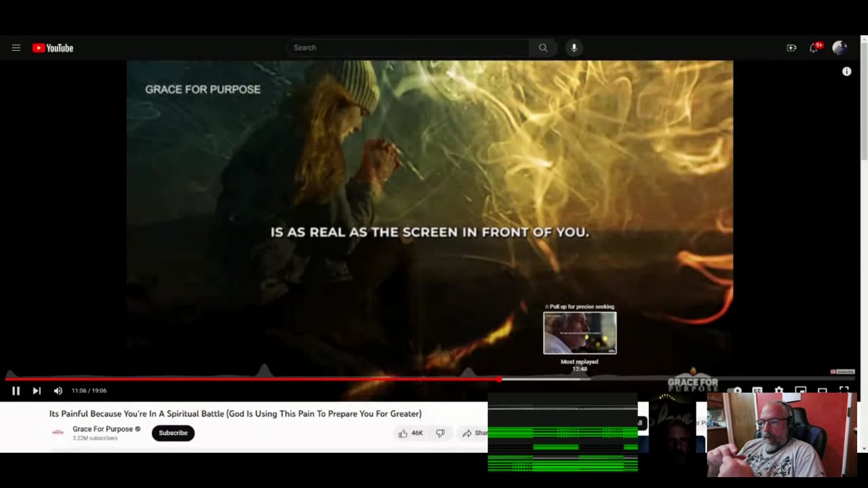
Task: Open the player settings gear
Action: [779, 390]
